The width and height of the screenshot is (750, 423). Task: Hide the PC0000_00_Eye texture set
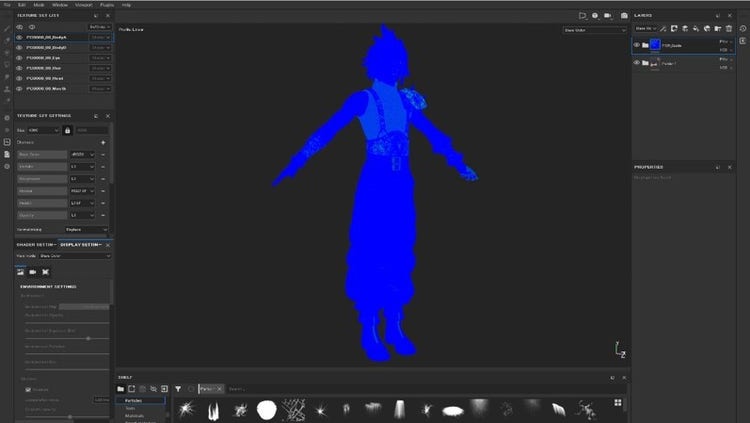pyautogui.click(x=20, y=58)
